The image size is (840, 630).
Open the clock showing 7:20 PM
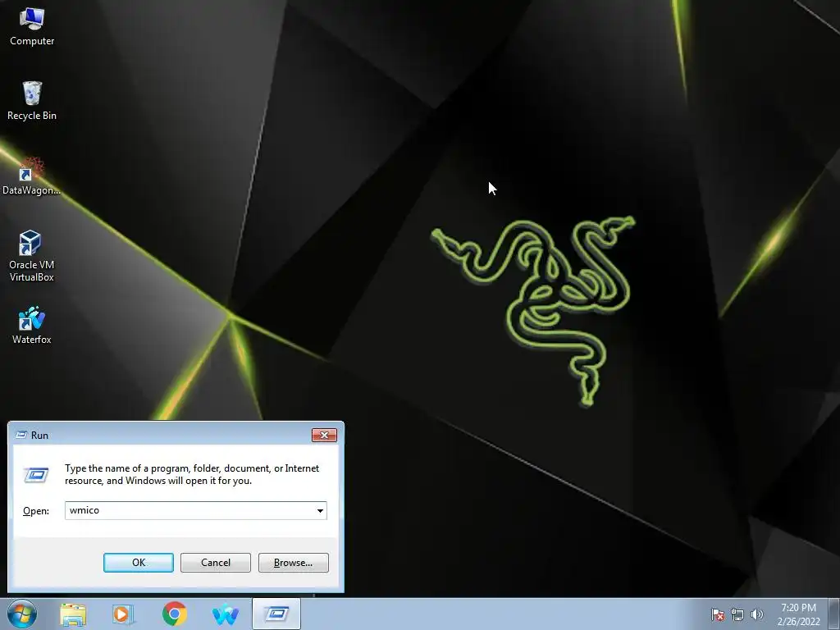click(798, 614)
